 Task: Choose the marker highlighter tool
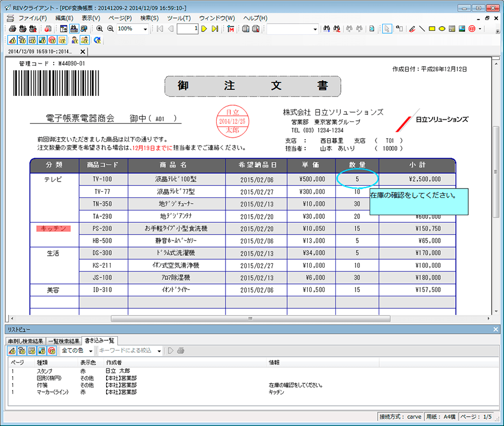(x=412, y=29)
